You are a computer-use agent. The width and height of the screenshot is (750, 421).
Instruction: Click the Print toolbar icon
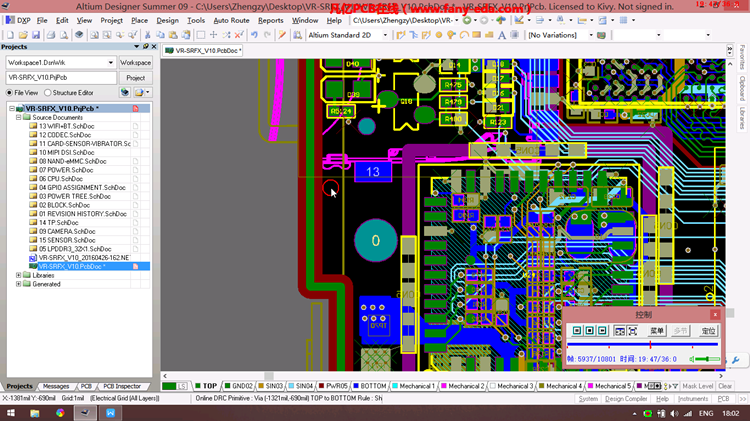(x=50, y=35)
